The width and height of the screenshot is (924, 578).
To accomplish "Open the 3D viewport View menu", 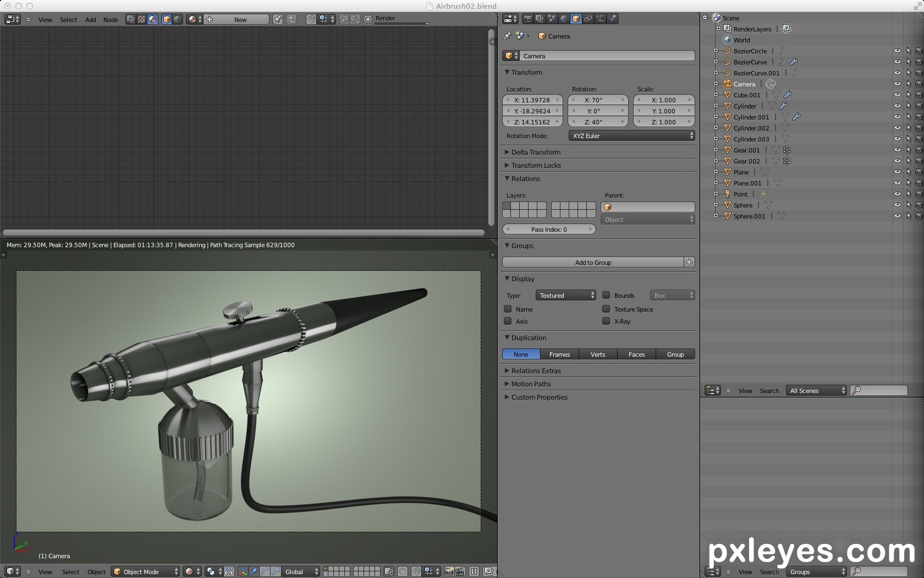I will click(45, 571).
